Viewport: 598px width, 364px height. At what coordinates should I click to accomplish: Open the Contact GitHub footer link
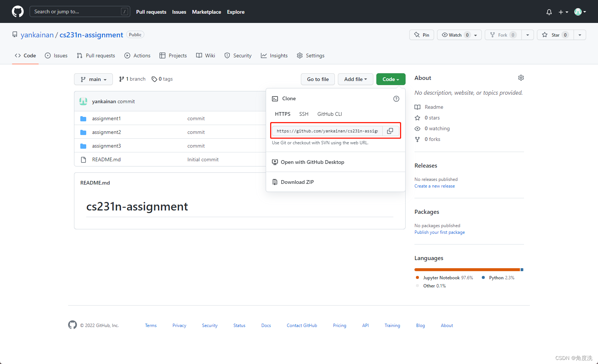(x=302, y=326)
